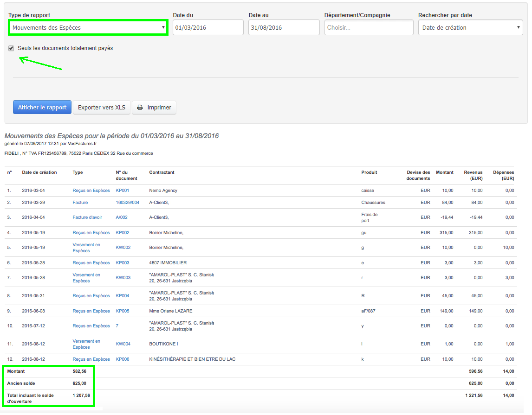The height and width of the screenshot is (415, 532).
Task: Click the KP006 document number
Action: (123, 359)
